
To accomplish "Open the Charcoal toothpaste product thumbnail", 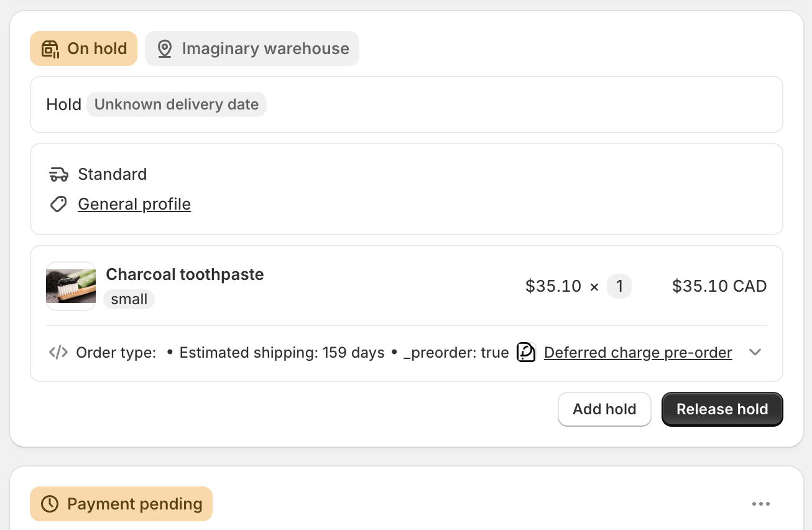I will tap(71, 286).
